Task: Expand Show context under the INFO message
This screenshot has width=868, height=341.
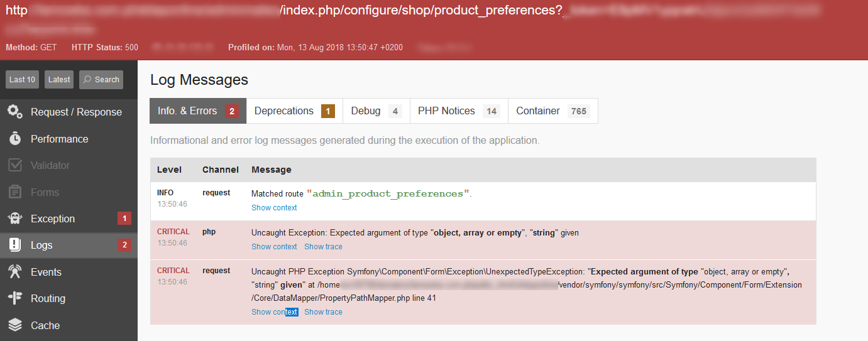Action: coord(274,208)
